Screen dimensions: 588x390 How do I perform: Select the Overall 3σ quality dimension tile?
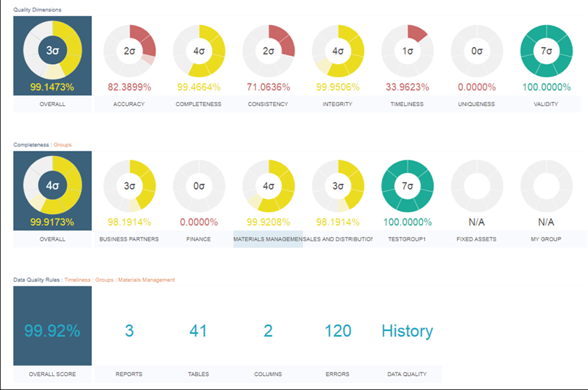coord(52,55)
